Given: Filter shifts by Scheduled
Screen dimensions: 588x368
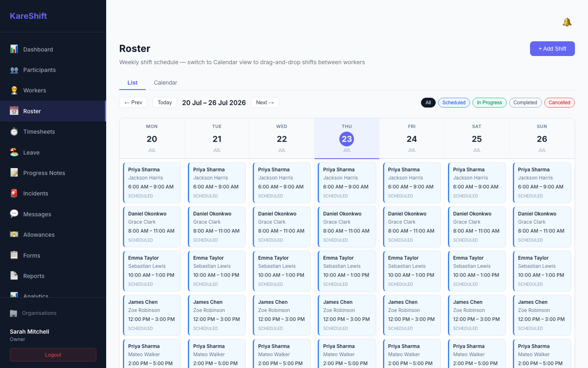Looking at the screenshot, I should pos(454,103).
